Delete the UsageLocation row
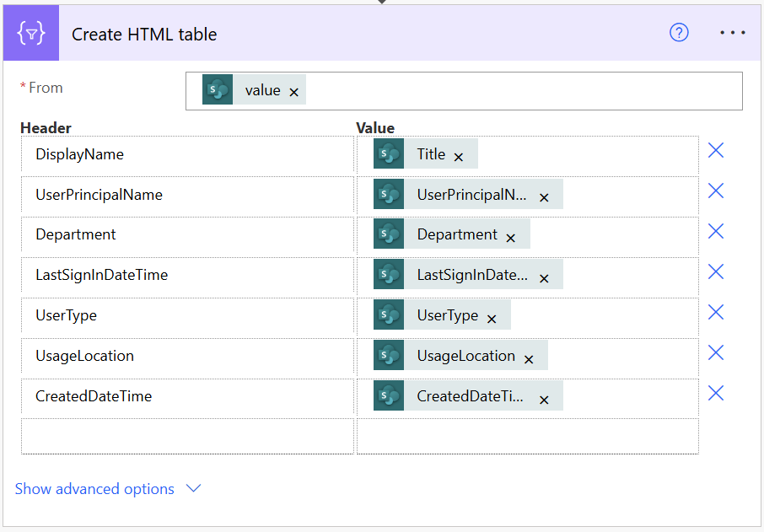This screenshot has height=532, width=764. tap(716, 353)
